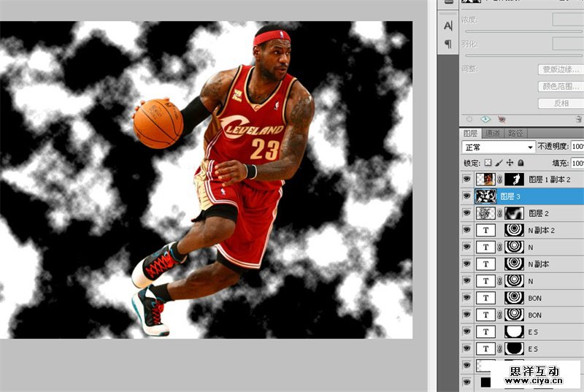Click the delete mask trash icon
This screenshot has height=392, width=584.
tap(578, 119)
